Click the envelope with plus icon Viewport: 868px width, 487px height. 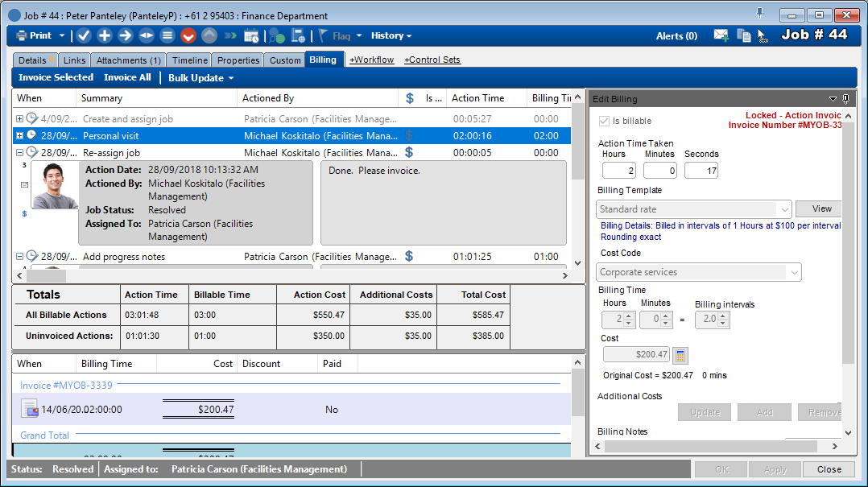(x=721, y=36)
